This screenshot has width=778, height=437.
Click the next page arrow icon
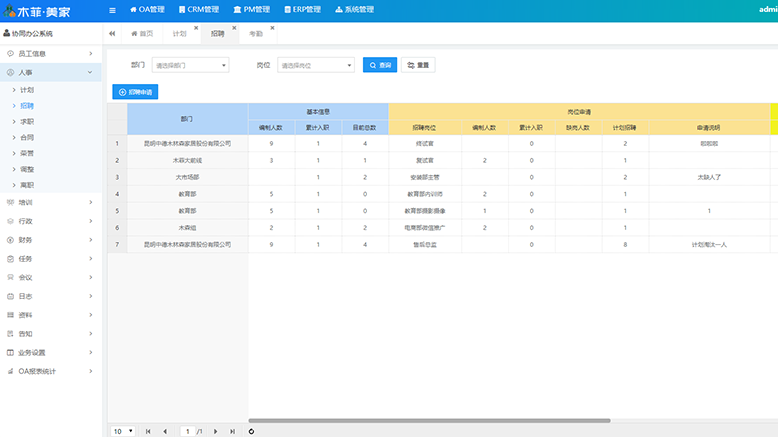coord(216,431)
